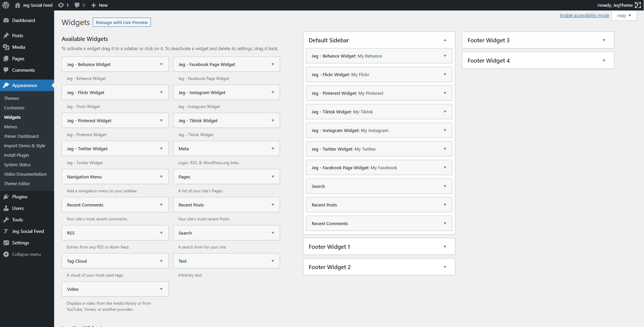
Task: Click the comments bubble icon in admin bar
Action: tap(77, 5)
